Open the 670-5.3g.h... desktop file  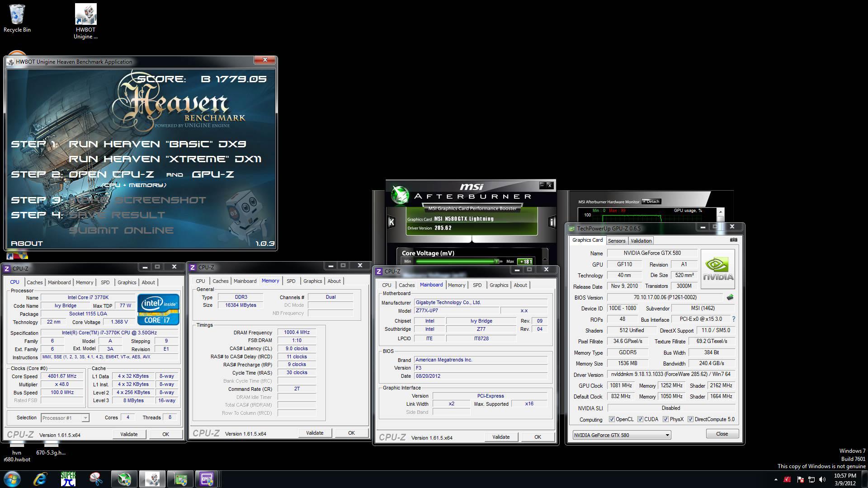click(51, 450)
